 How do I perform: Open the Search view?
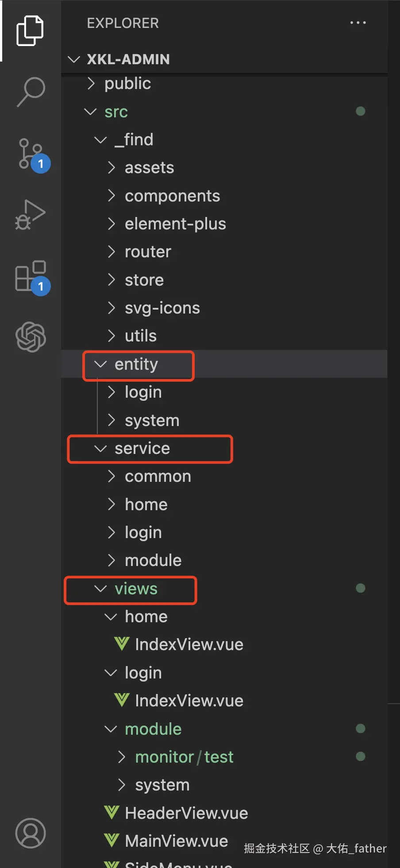[x=31, y=91]
